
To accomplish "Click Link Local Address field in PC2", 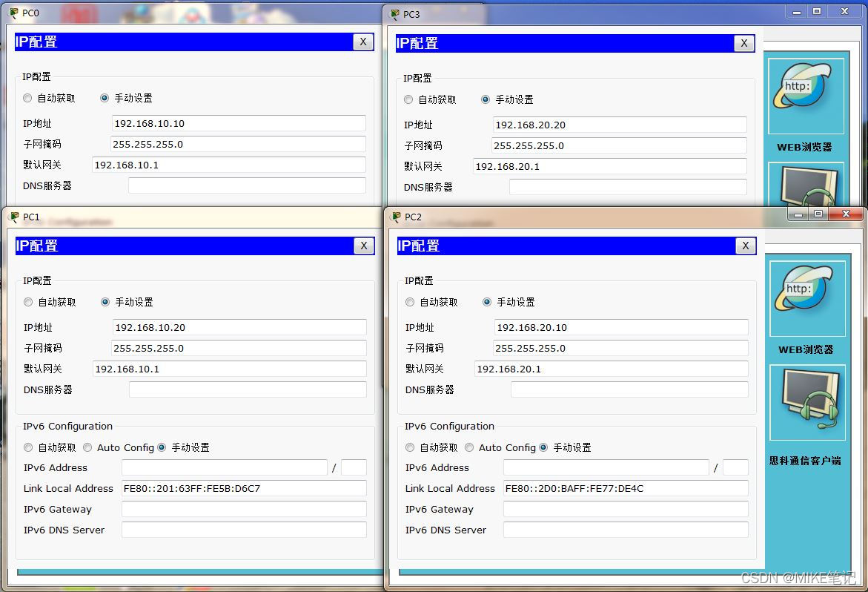I will tap(626, 488).
